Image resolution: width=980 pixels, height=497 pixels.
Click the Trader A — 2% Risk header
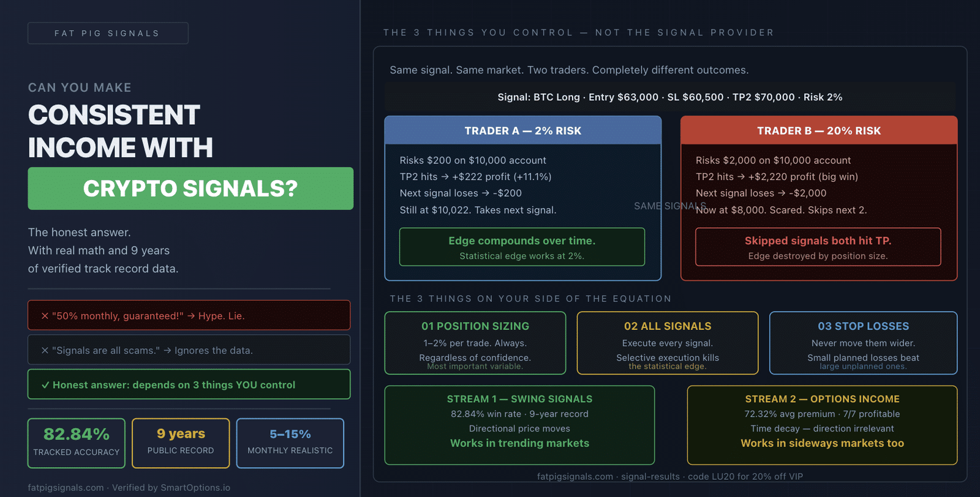523,130
